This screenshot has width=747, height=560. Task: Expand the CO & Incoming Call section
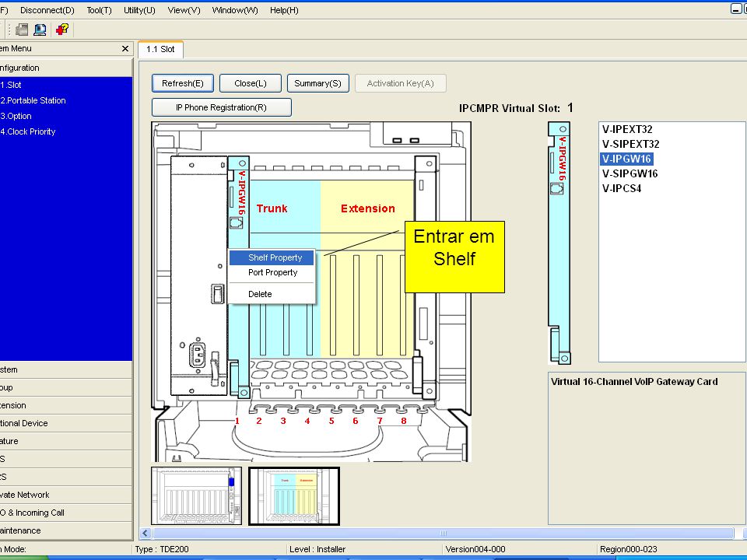pos(65,513)
